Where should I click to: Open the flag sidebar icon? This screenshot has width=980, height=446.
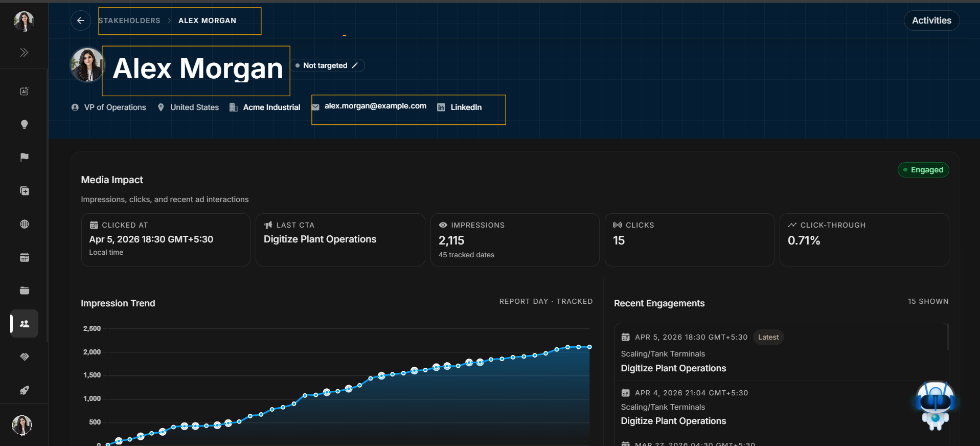[x=24, y=158]
